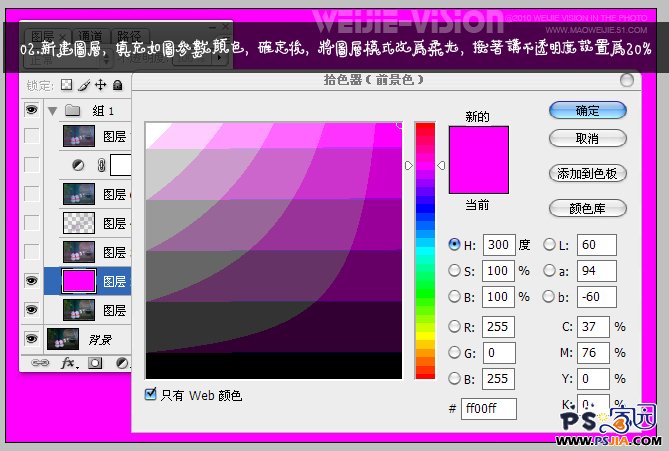Show the adjustment layer via its visibility box

pos(32,165)
